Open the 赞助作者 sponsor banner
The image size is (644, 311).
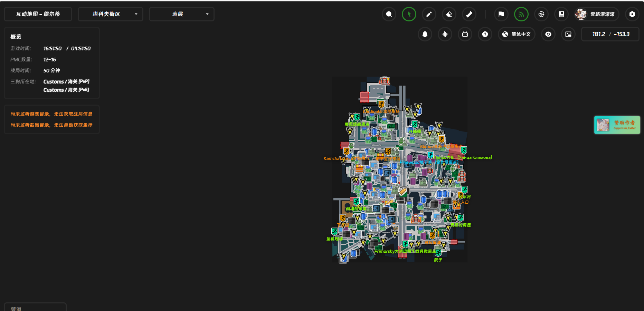tap(617, 125)
